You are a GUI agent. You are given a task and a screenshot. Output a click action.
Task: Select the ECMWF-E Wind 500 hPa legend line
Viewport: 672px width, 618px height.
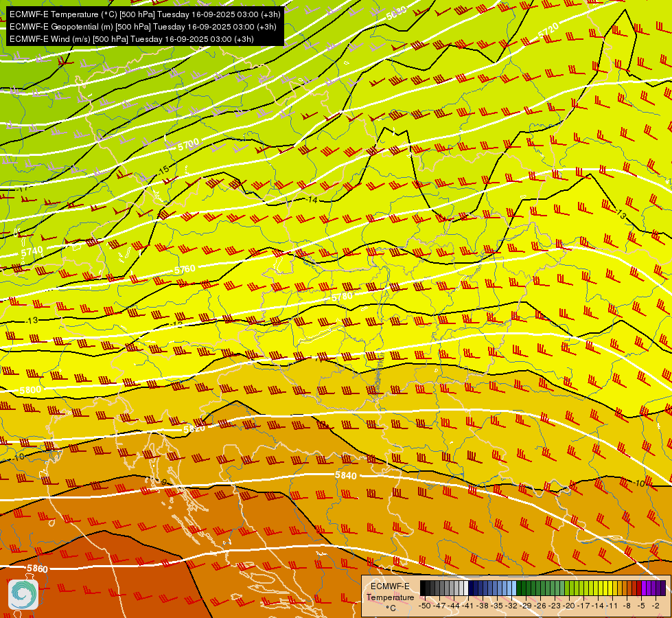132,39
